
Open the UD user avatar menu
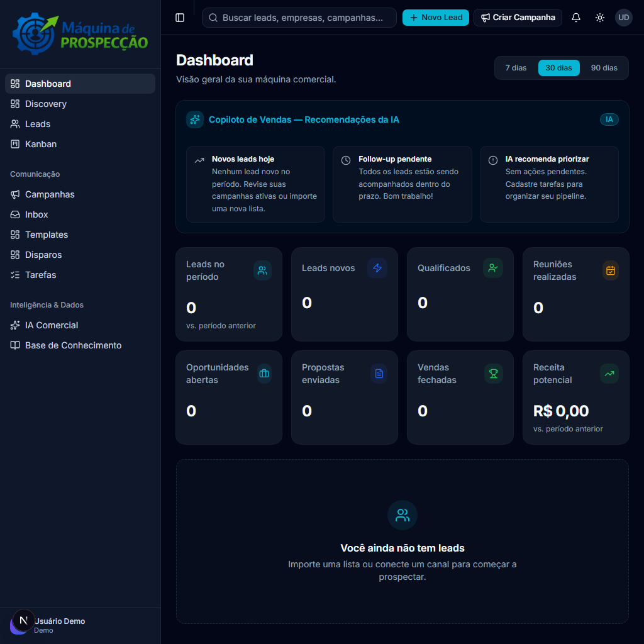pyautogui.click(x=623, y=18)
